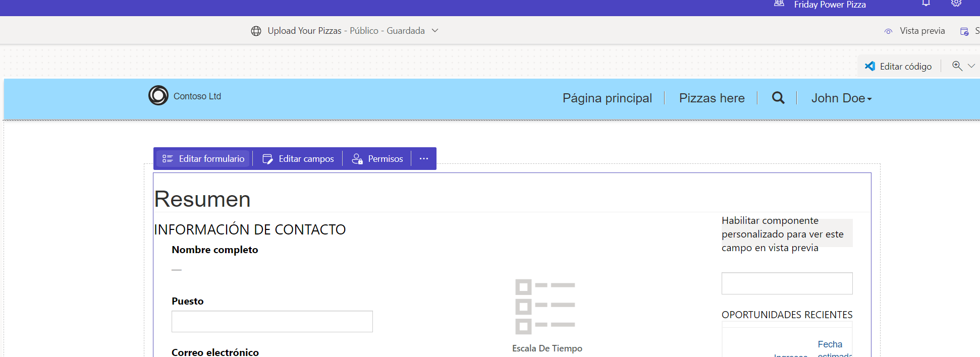Click the Escala De Tiempo placeholder icon

[x=545, y=307]
